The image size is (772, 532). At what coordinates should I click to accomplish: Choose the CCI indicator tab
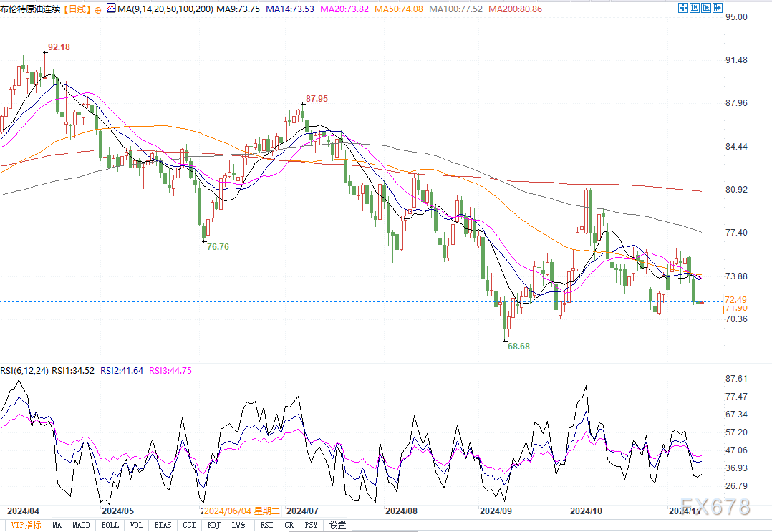[189, 525]
